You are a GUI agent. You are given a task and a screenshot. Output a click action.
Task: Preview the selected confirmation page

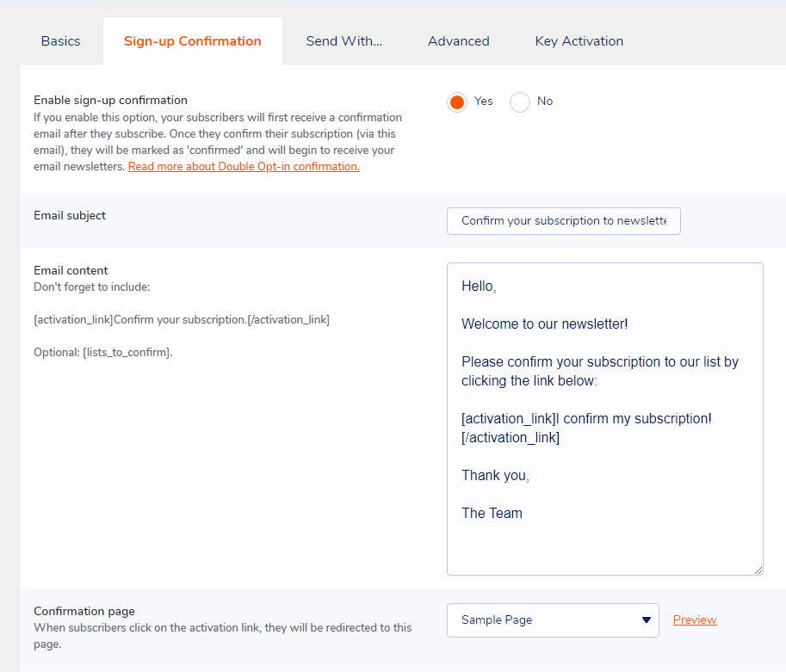click(x=694, y=620)
